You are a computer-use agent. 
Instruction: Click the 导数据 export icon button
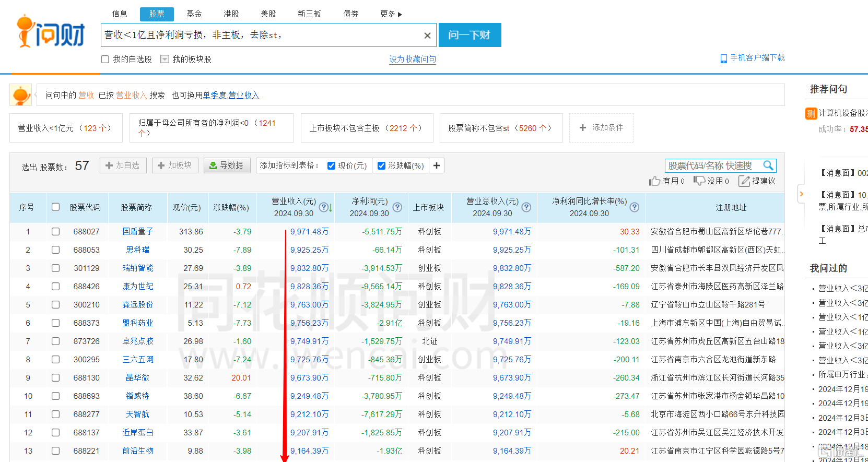point(227,165)
